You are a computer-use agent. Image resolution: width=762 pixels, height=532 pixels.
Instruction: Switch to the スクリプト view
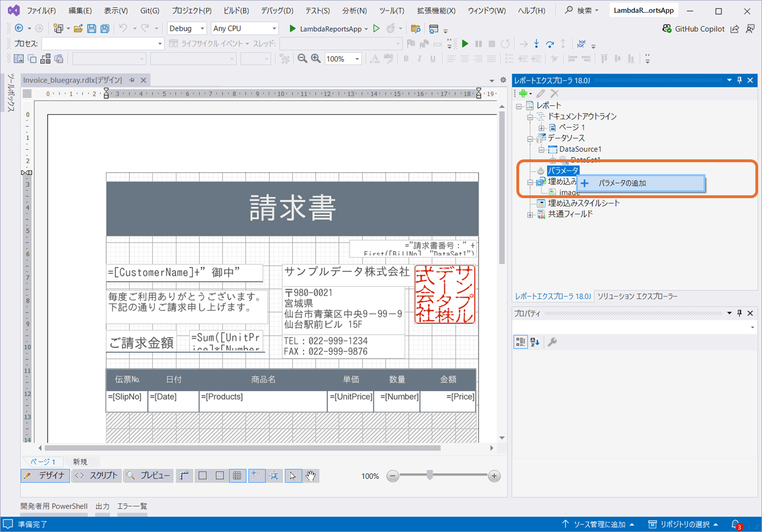click(x=97, y=476)
